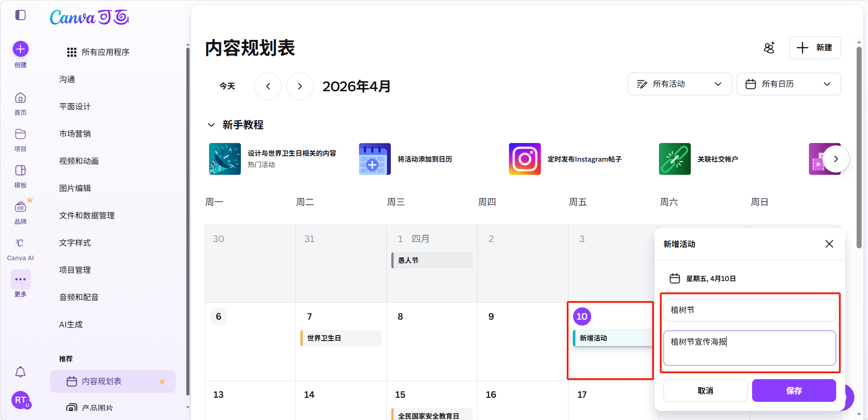This screenshot has width=868, height=420.
Task: Close the 新增活动 dialog
Action: pos(829,244)
